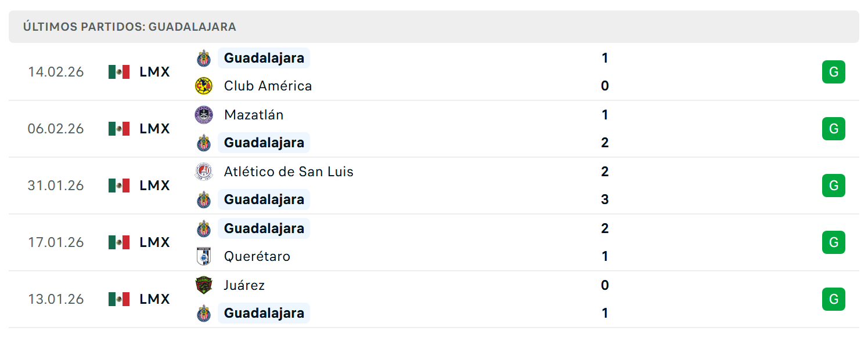868x338 pixels.
Task: Click the highlighted Guadalajara name versus Querétaro
Action: (x=264, y=228)
